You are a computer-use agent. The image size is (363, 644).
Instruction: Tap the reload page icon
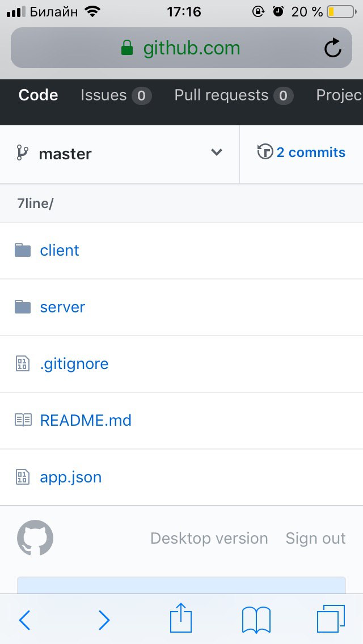tap(332, 48)
